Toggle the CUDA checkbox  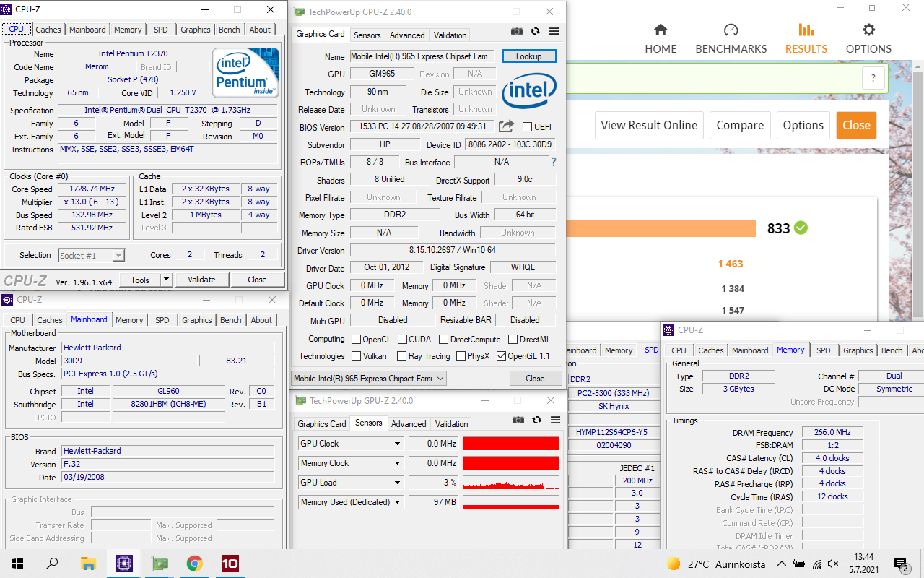(401, 339)
